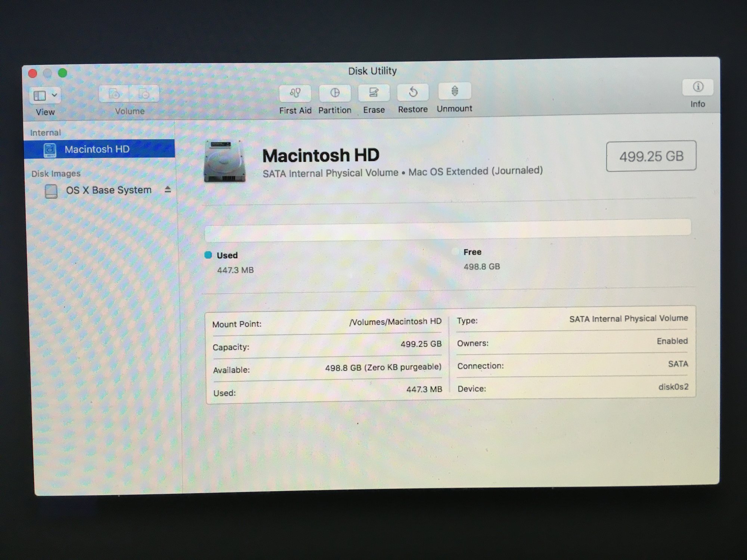Run First Aid on the disk

[295, 93]
